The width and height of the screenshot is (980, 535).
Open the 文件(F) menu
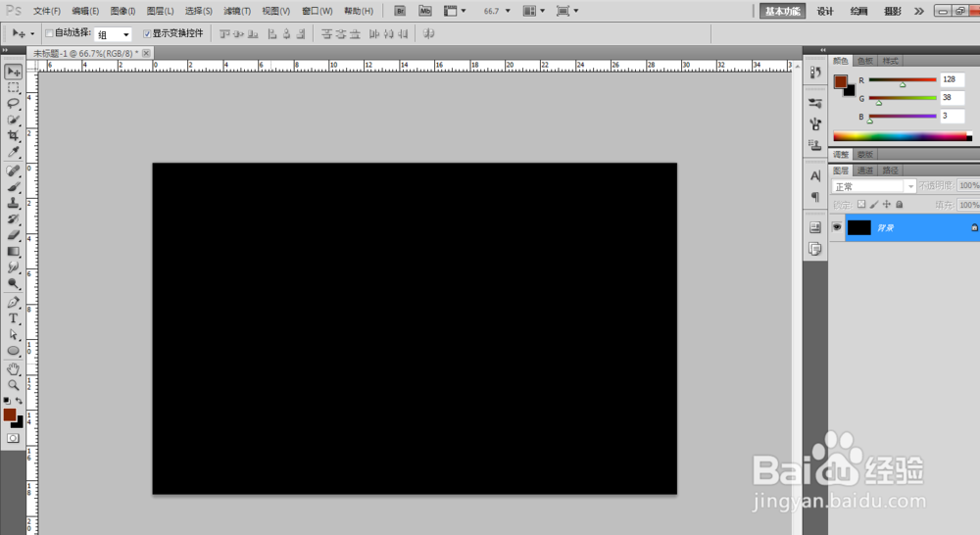click(47, 11)
